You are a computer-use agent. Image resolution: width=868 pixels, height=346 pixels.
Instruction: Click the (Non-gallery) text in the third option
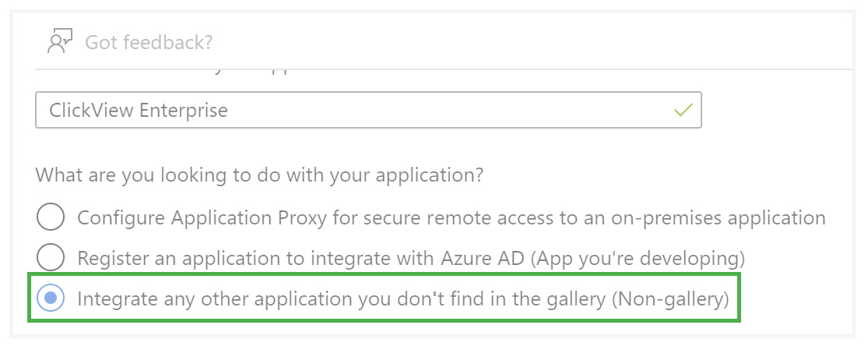click(670, 299)
